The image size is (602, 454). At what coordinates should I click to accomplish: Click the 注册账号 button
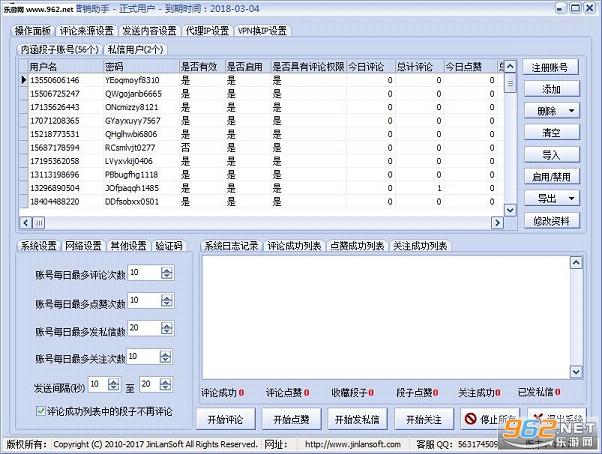(550, 68)
